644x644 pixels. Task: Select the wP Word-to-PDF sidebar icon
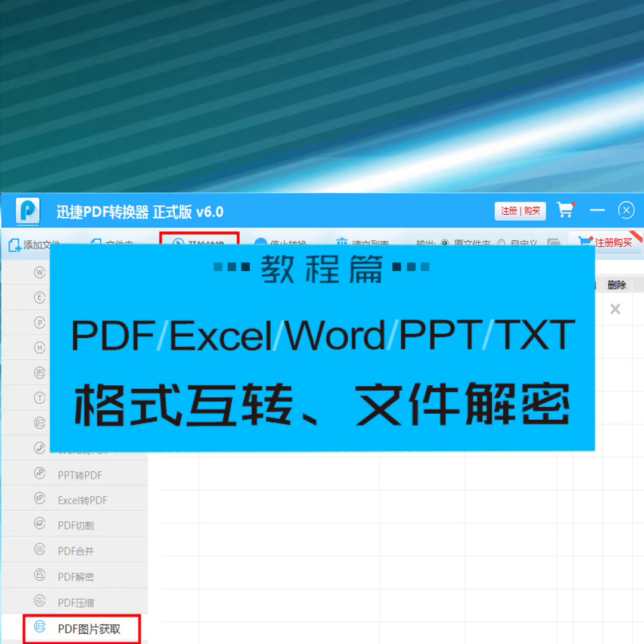click(39, 448)
